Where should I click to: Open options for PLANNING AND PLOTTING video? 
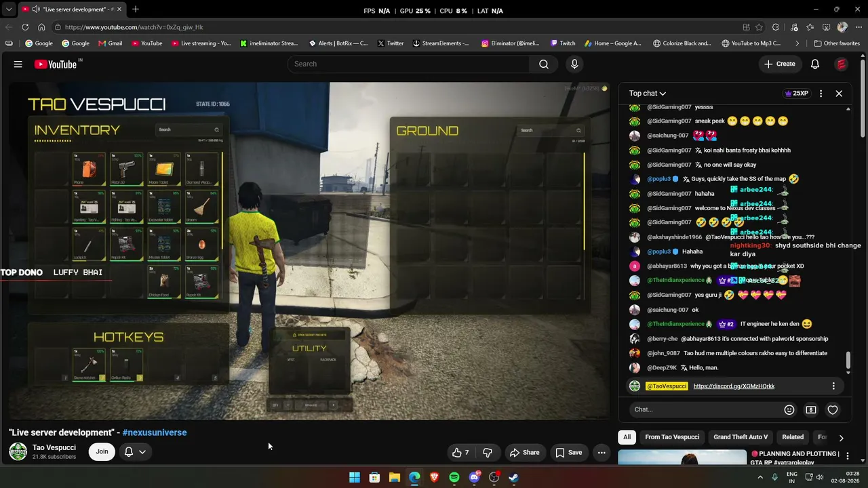coord(847,456)
